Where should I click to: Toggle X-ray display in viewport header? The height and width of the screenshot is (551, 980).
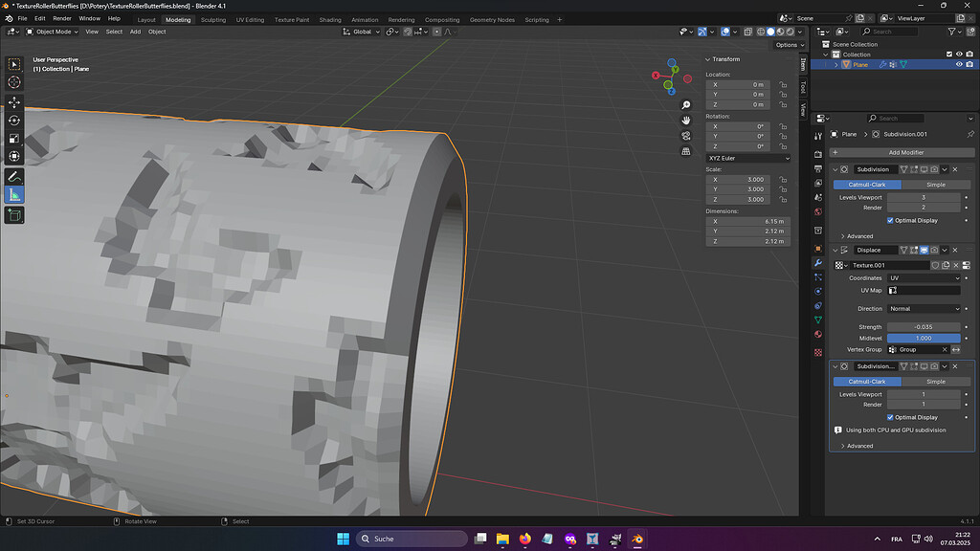pos(748,32)
